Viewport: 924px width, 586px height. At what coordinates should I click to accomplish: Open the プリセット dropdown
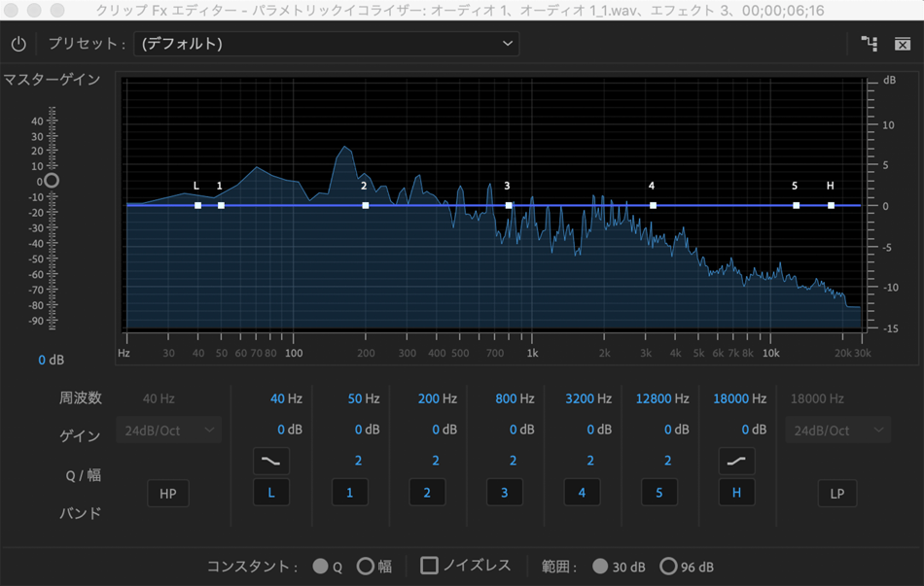(x=326, y=44)
